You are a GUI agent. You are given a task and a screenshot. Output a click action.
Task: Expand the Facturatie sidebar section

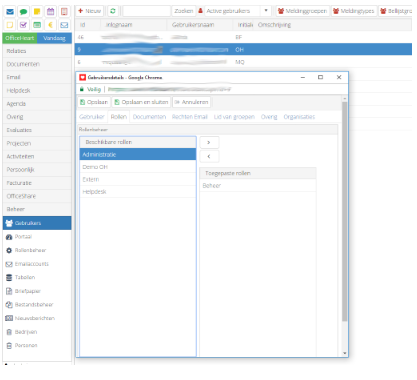pyautogui.click(x=37, y=183)
